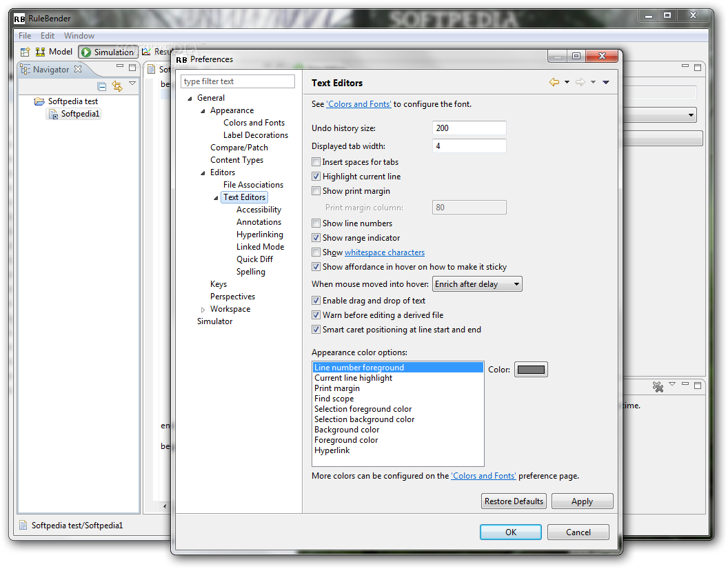Open forward history dropdown arrow
Image resolution: width=728 pixels, height=569 pixels.
(593, 83)
